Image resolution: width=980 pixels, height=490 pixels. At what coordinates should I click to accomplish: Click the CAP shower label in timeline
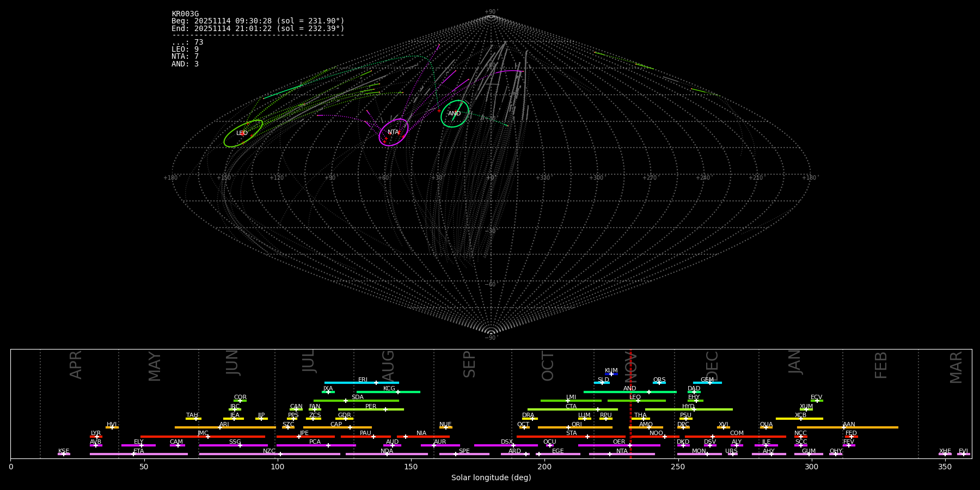[336, 425]
